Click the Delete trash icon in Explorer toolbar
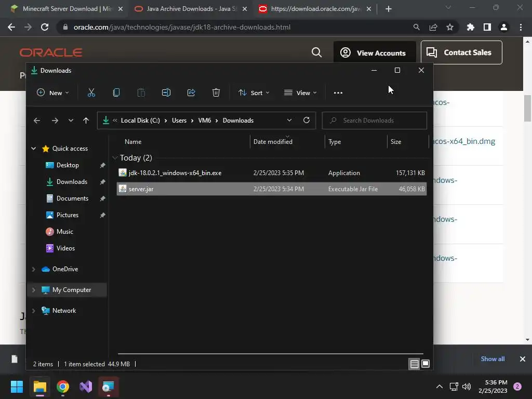The image size is (532, 399). 216,92
